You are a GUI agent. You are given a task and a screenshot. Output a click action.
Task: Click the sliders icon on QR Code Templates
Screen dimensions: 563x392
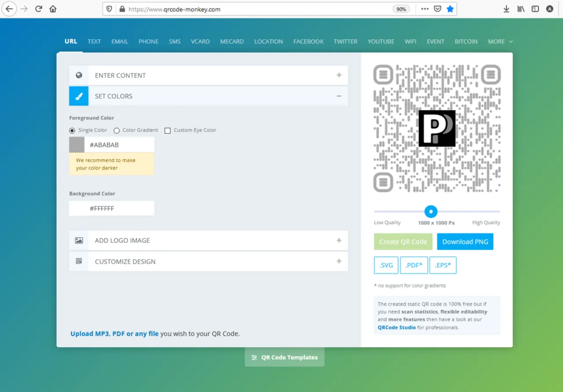pyautogui.click(x=254, y=358)
